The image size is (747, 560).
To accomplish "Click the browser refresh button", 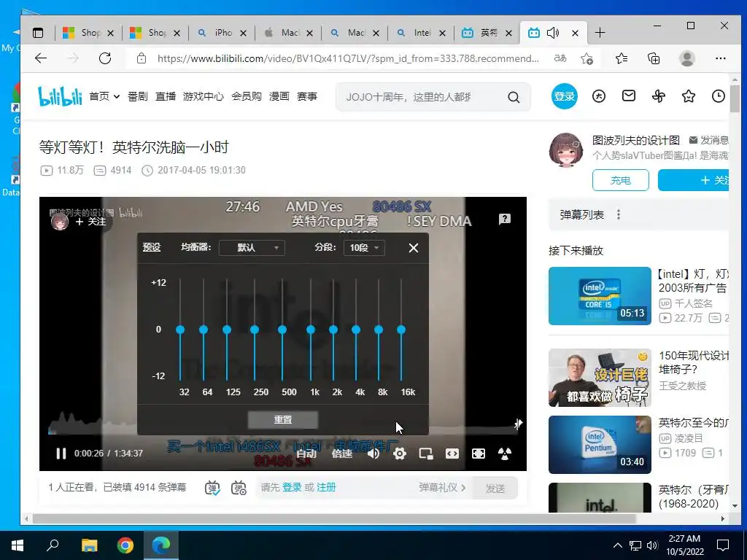I will pos(105,58).
